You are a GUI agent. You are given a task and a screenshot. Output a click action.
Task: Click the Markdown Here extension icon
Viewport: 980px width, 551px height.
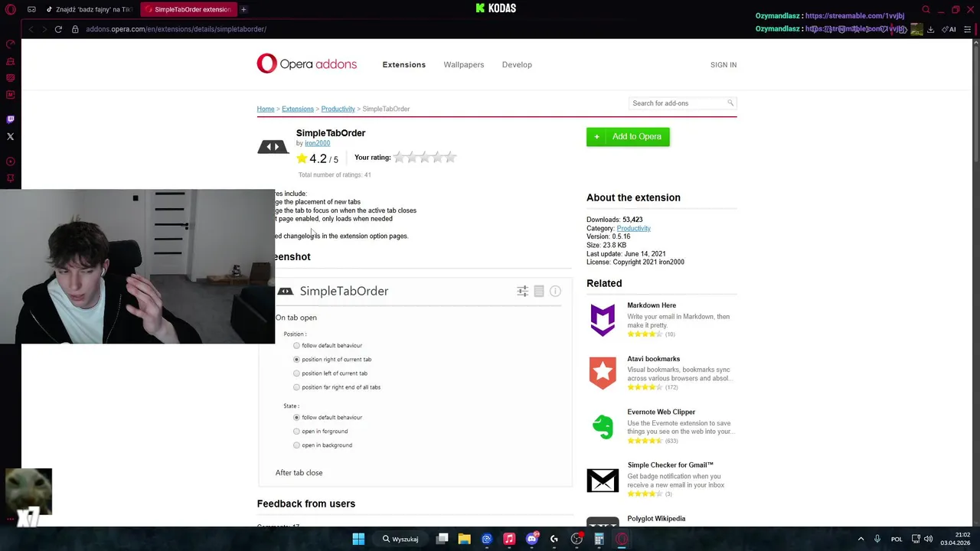pyautogui.click(x=603, y=320)
